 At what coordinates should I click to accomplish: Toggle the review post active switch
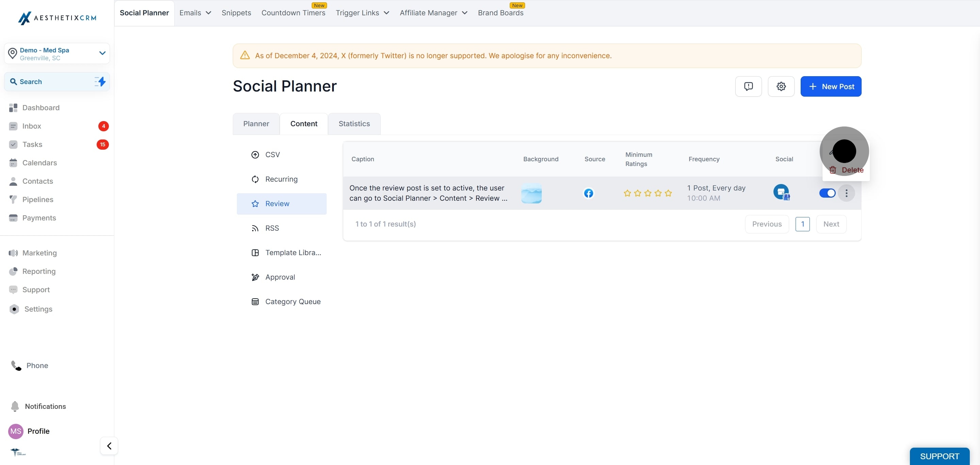click(x=827, y=193)
